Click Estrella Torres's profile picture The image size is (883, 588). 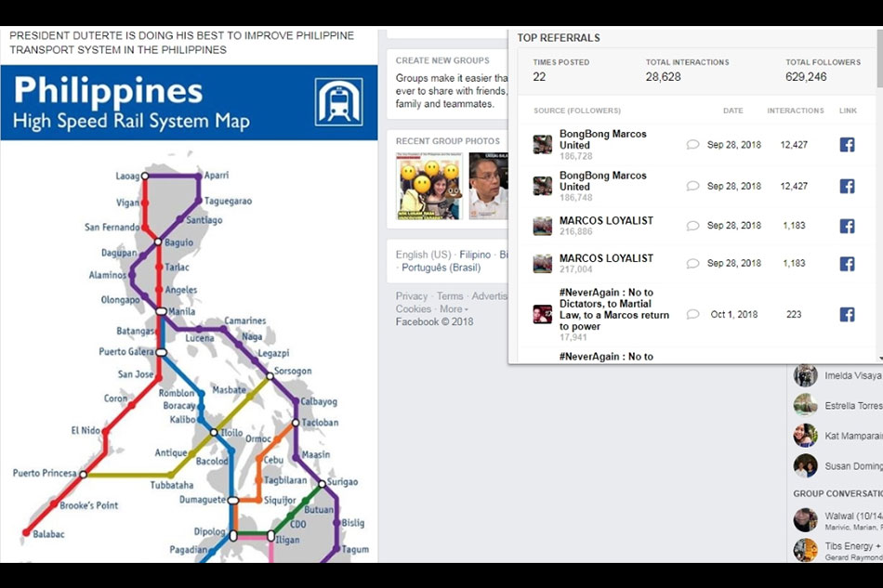coord(805,405)
